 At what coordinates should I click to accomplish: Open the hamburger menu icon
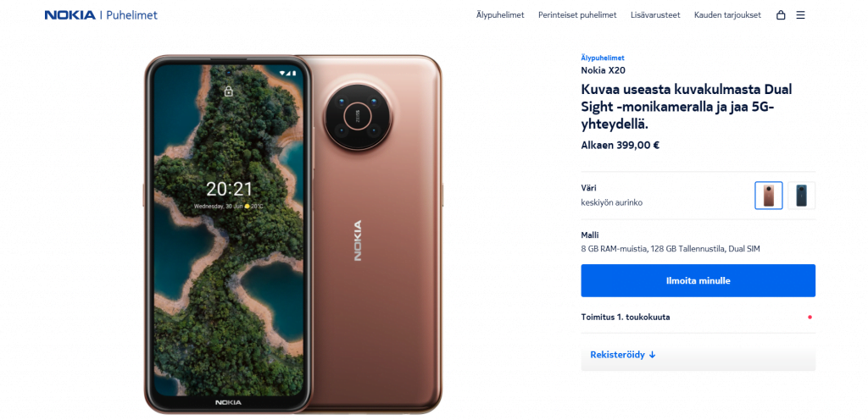coord(800,15)
